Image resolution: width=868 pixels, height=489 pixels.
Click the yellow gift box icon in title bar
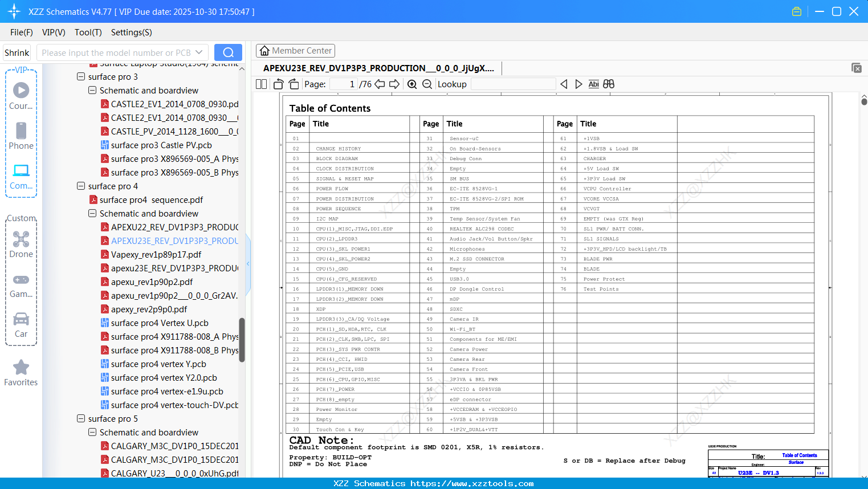click(x=797, y=11)
